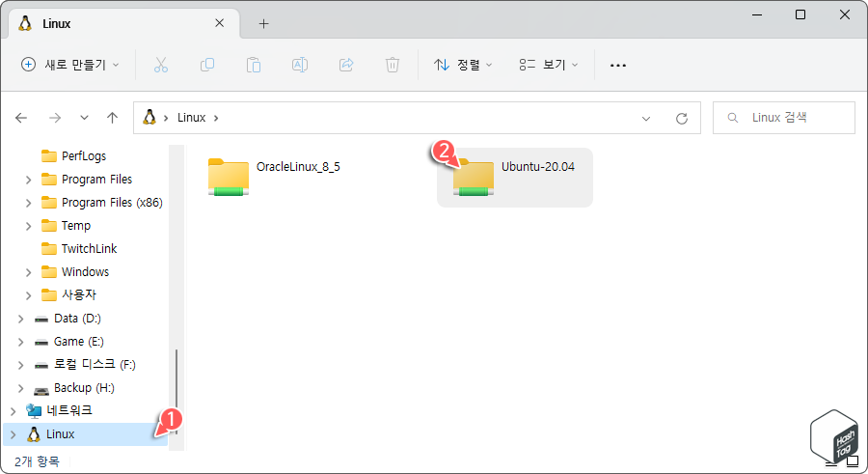Open the 새로 만들기 dropdown
The image size is (868, 474).
[x=69, y=65]
